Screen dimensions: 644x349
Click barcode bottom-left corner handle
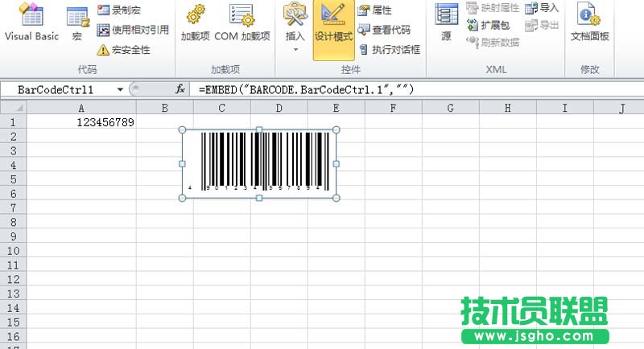pos(183,198)
